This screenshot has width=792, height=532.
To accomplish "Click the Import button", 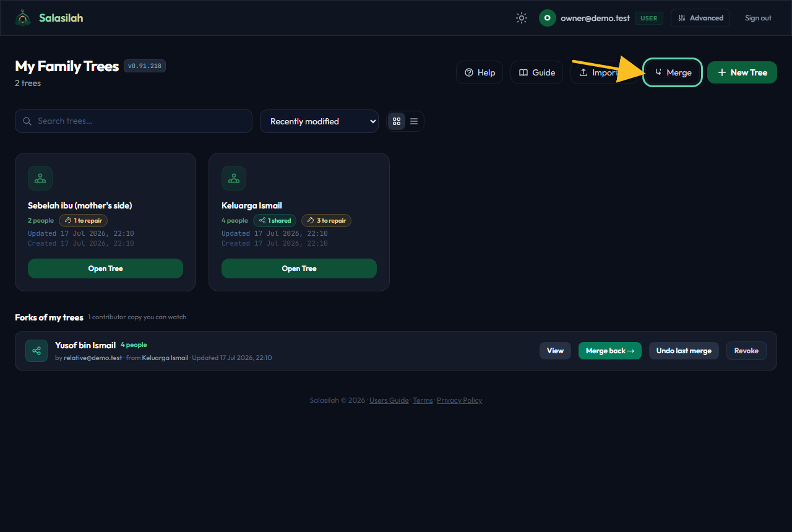I will click(603, 72).
